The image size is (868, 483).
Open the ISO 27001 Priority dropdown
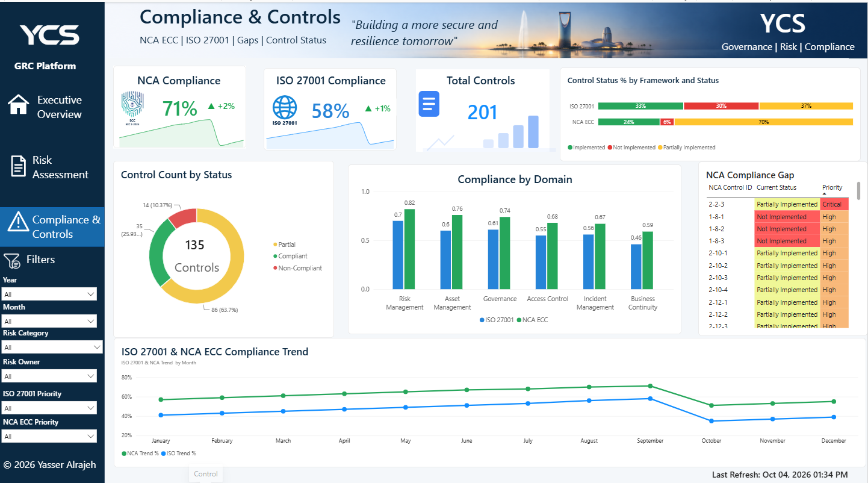click(49, 408)
